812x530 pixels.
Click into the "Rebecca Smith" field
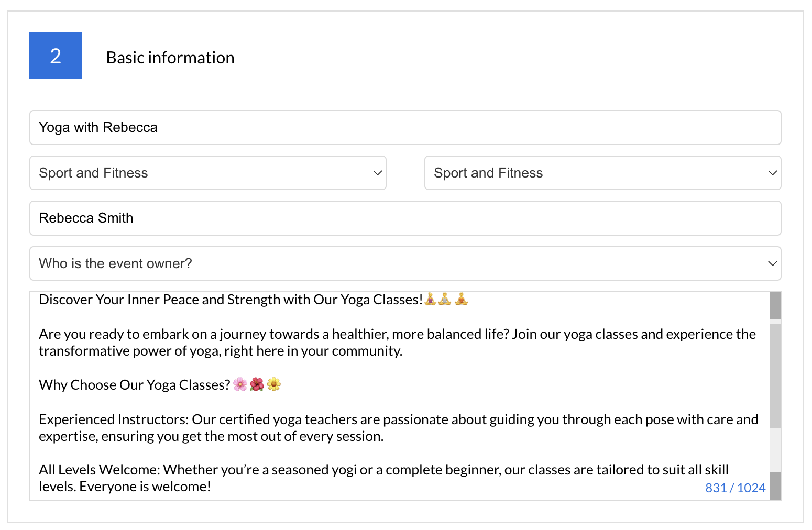(x=405, y=218)
